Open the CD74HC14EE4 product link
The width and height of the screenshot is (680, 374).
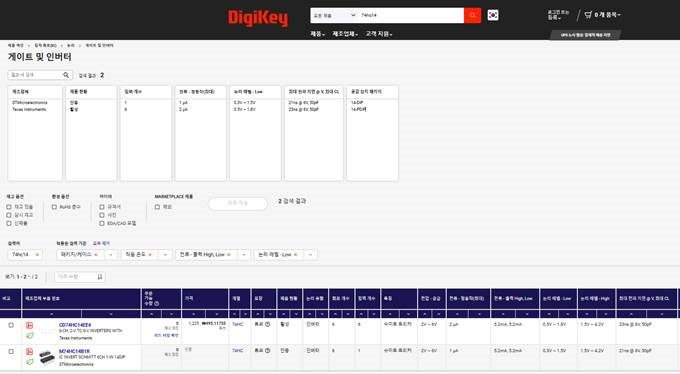click(x=75, y=325)
